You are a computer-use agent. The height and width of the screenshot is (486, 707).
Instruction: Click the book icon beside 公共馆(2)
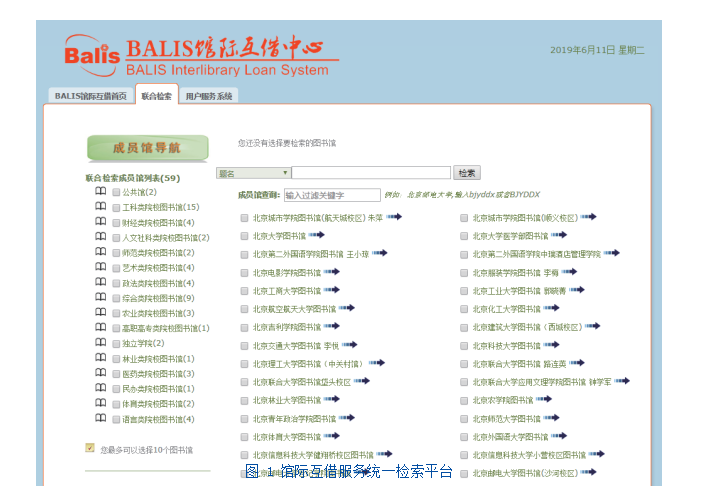(x=101, y=191)
